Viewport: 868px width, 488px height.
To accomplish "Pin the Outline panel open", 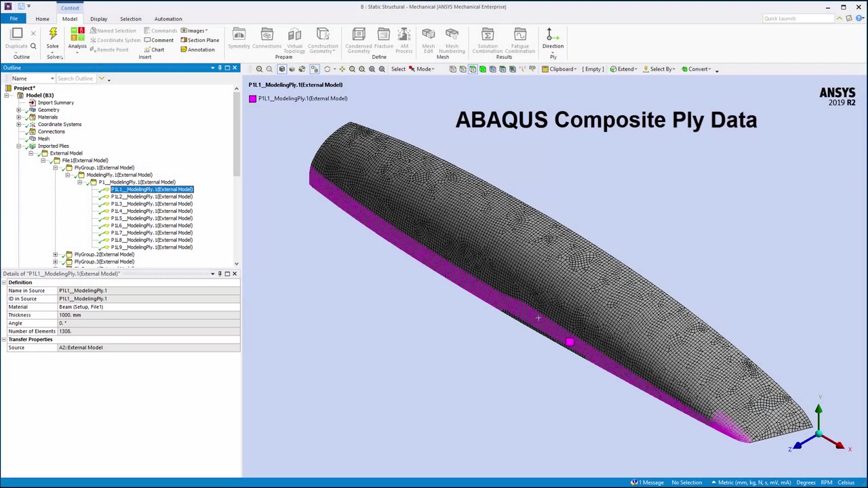I will click(220, 68).
